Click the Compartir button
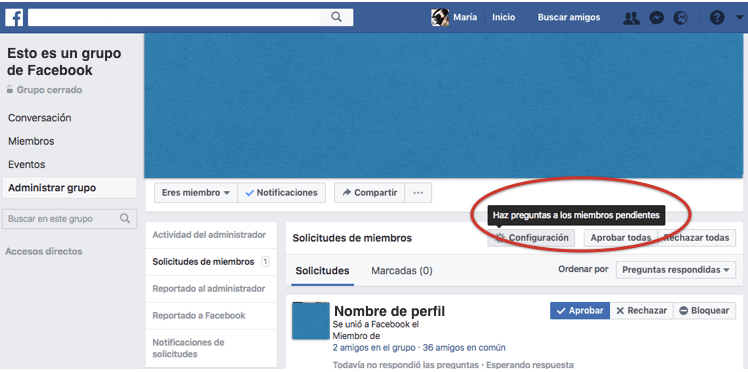 (370, 193)
